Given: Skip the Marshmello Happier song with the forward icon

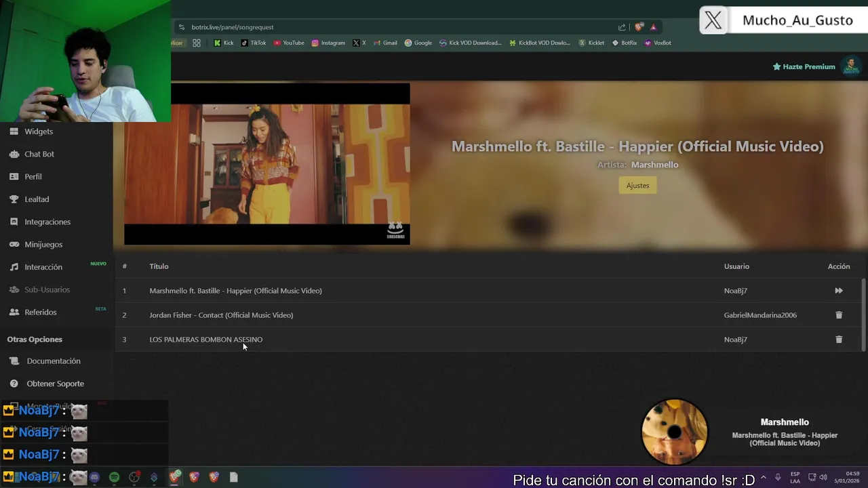Looking at the screenshot, I should (x=839, y=291).
